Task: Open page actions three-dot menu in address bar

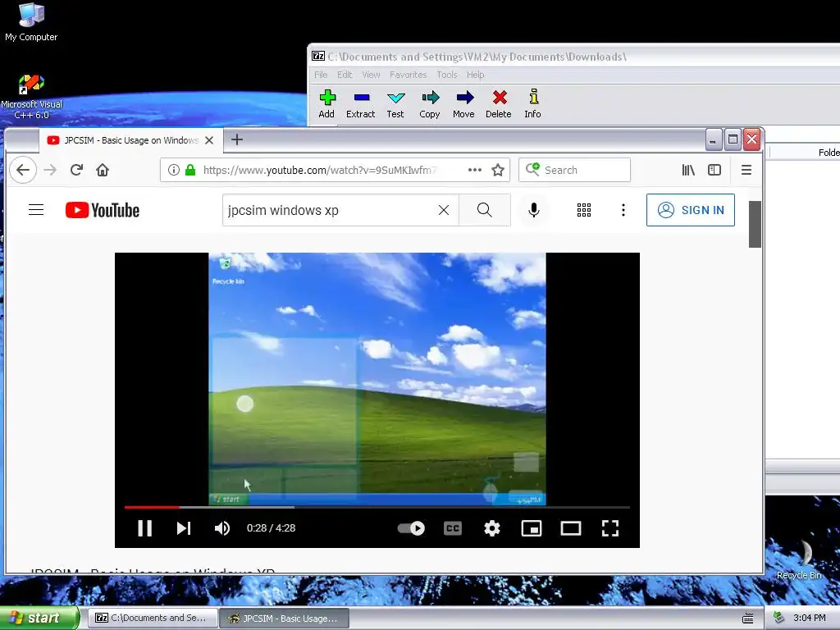Action: [x=475, y=170]
